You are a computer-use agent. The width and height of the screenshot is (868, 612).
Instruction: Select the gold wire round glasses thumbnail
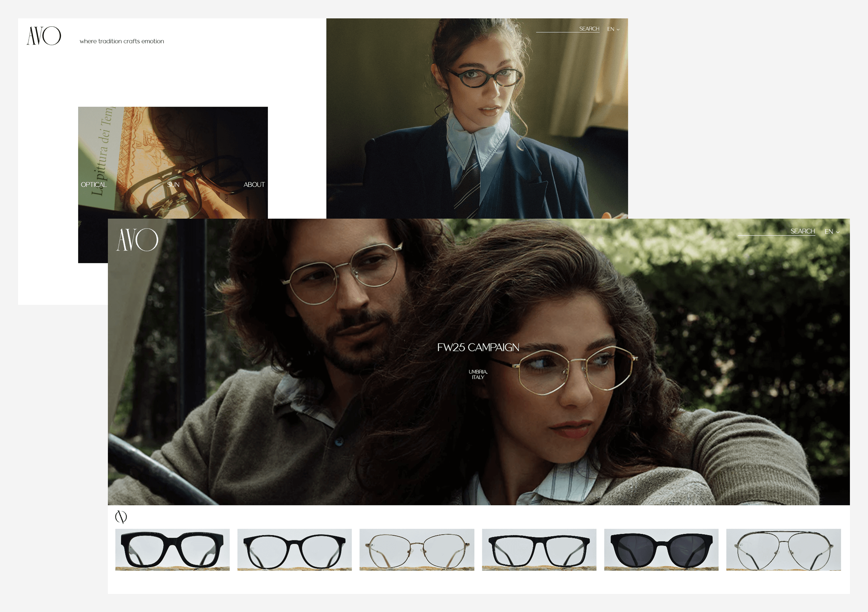(417, 550)
